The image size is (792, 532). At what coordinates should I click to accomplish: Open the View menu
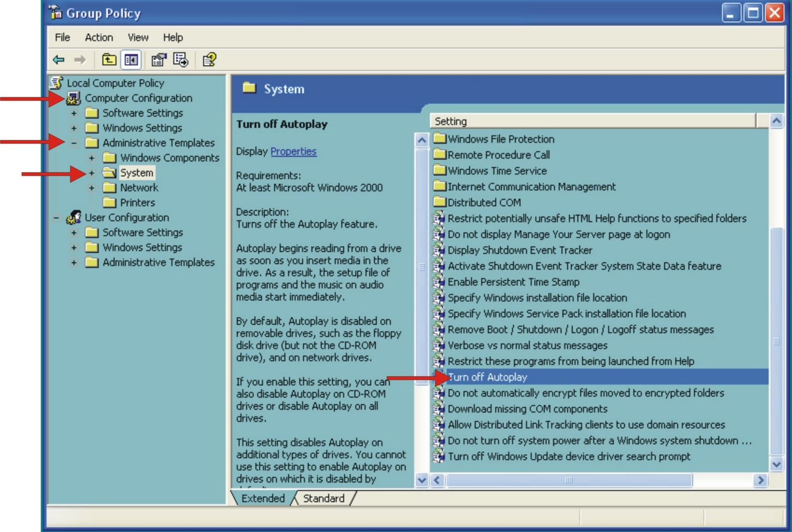click(138, 38)
